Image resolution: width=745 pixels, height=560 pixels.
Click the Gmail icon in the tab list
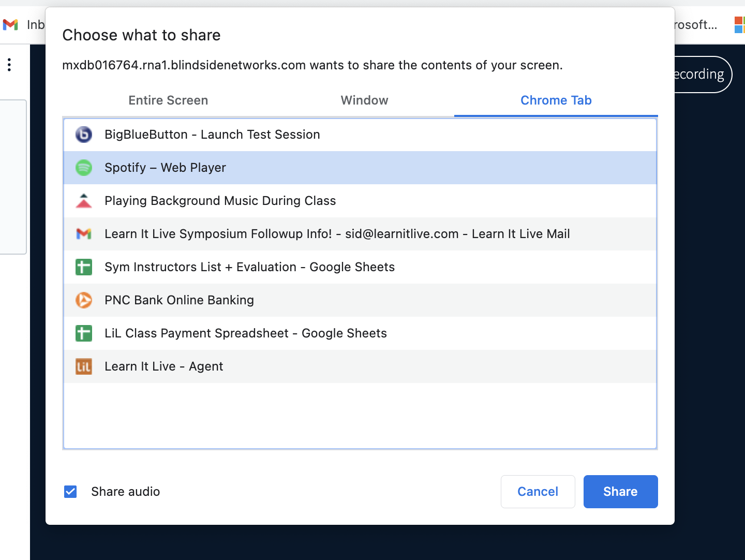tap(84, 234)
